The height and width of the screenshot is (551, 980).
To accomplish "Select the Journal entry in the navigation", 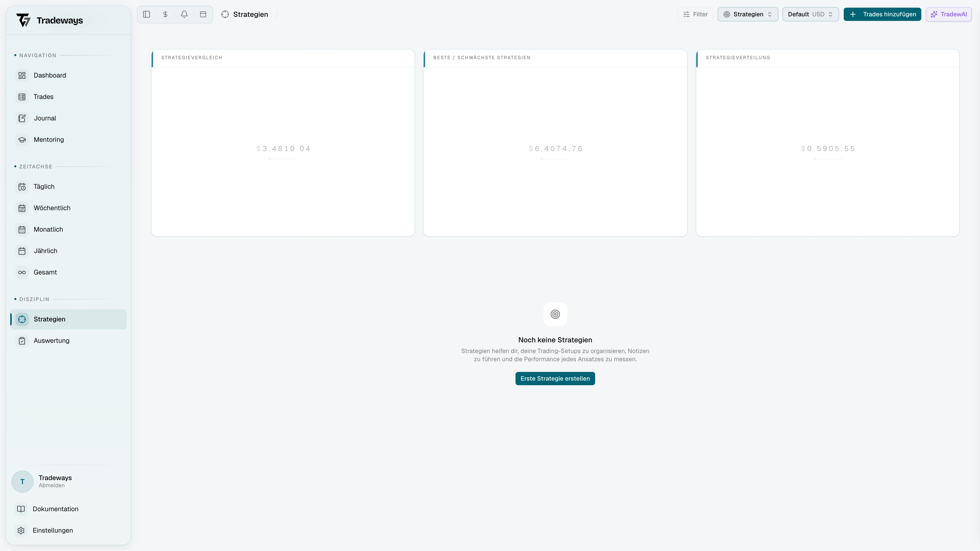I will tap(44, 118).
